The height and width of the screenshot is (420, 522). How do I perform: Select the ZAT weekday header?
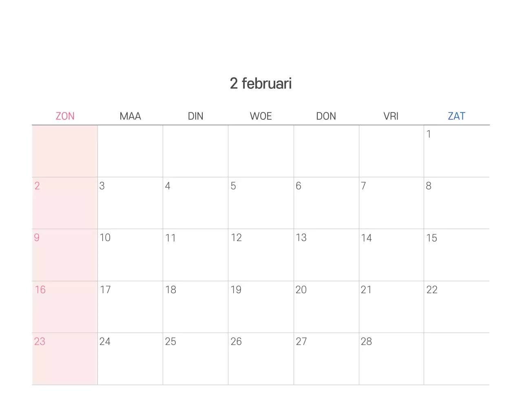point(456,116)
